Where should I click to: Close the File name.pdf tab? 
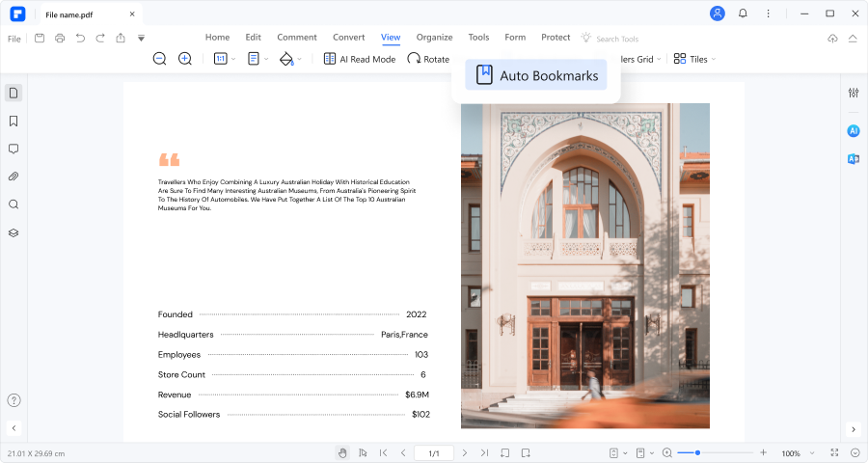(x=132, y=14)
